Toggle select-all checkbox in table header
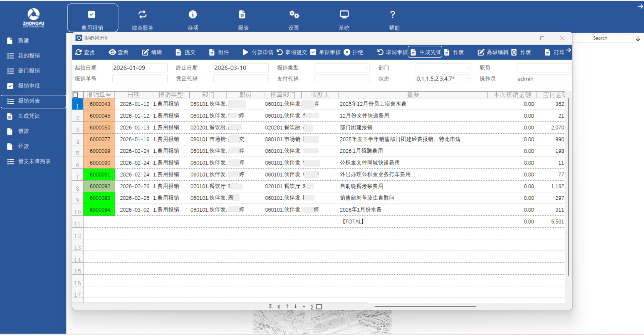Screen dimensions: 644x335 [76, 95]
